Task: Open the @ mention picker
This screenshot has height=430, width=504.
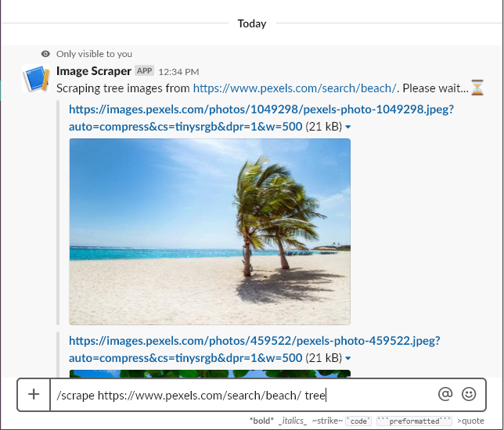Action: point(445,394)
